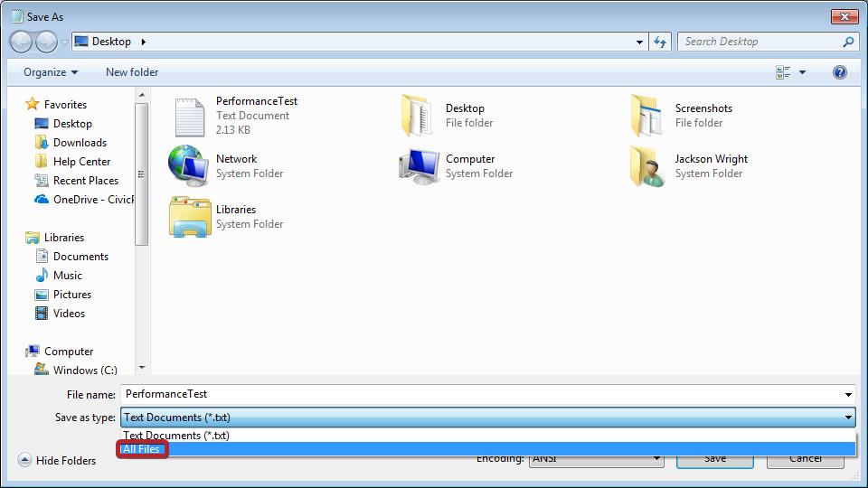Open Pictures library in navigation pane
This screenshot has height=488, width=868.
coord(72,295)
